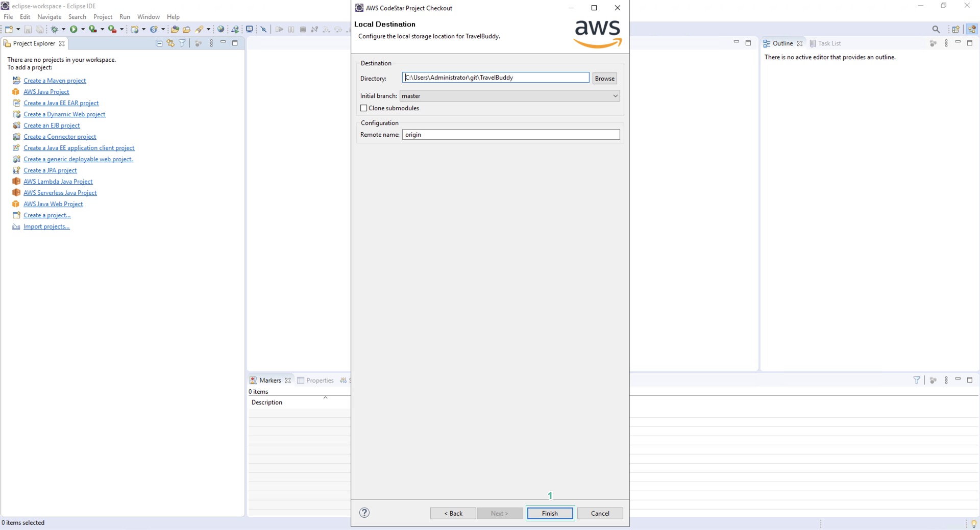Click the Open Type folder icon
Screen dimensions: 980x530
[x=175, y=29]
